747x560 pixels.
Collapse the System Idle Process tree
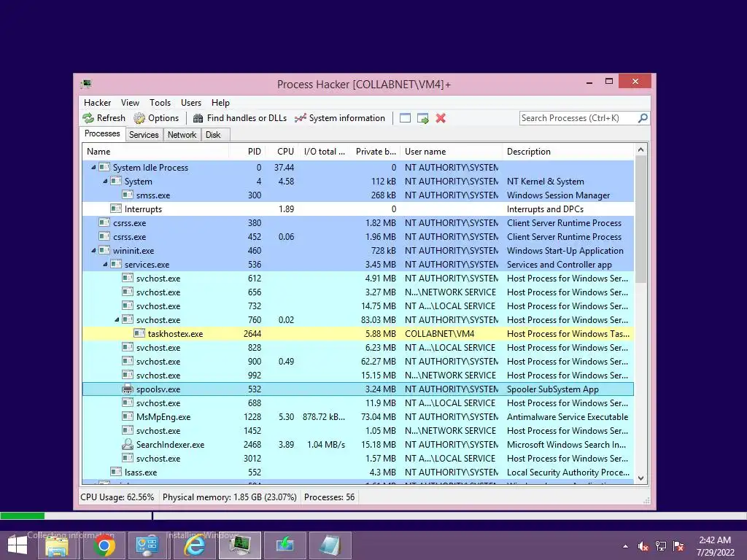pyautogui.click(x=93, y=168)
